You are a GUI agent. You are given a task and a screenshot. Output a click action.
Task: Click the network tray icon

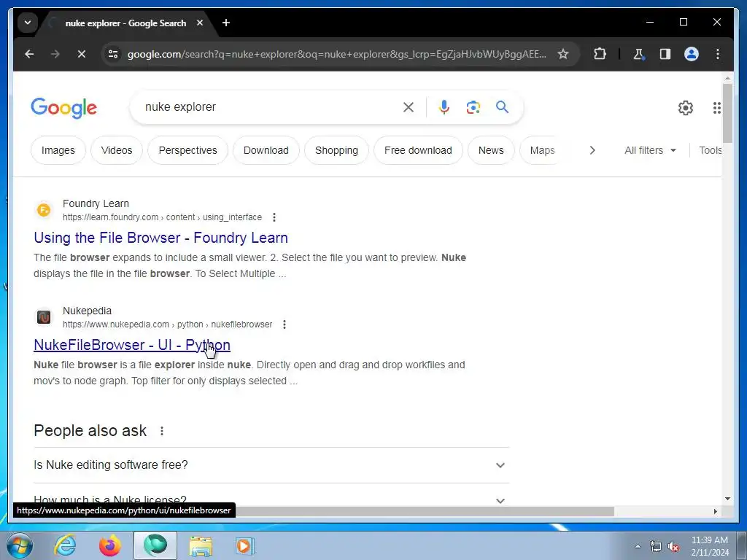[x=656, y=547]
